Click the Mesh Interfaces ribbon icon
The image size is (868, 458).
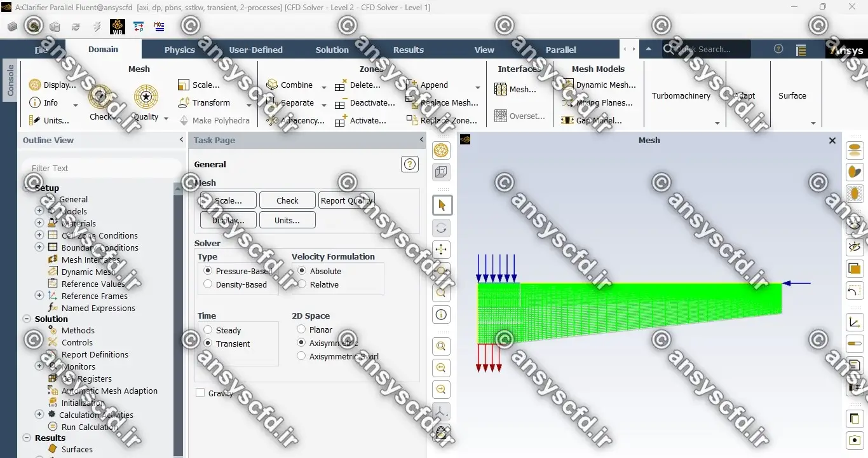(501, 90)
